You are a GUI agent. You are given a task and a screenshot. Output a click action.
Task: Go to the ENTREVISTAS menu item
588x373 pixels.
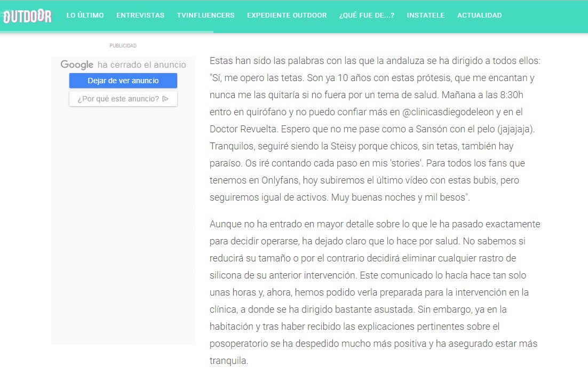click(140, 15)
